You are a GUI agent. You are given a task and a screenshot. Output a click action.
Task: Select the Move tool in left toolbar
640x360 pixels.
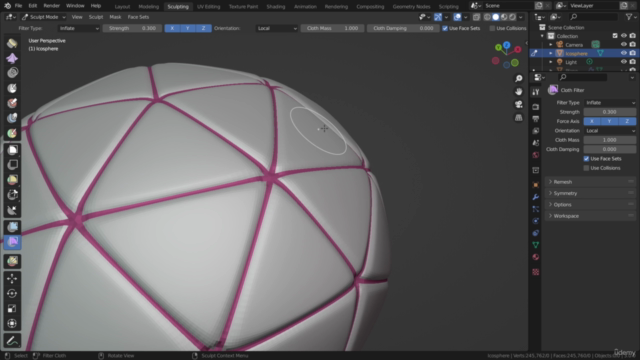tap(12, 278)
